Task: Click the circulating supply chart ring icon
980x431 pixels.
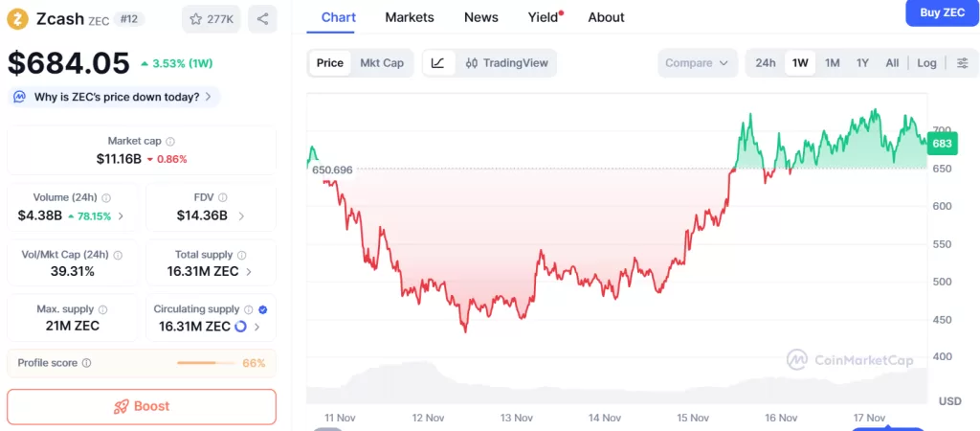Action: (240, 326)
